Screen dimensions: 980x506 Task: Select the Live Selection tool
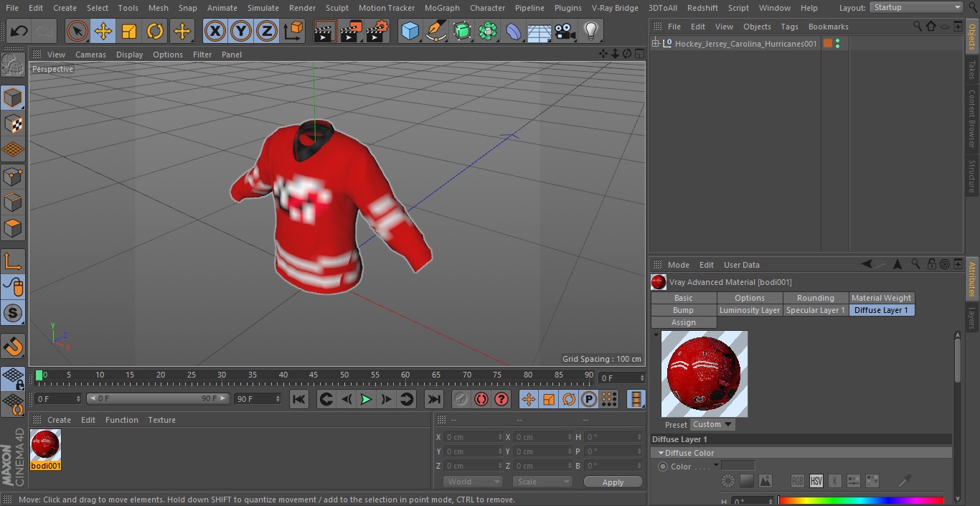click(x=77, y=31)
